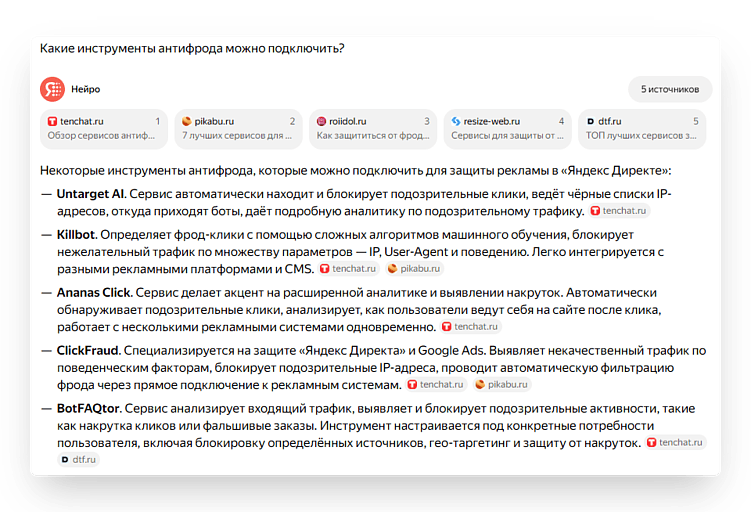This screenshot has height=512, width=751.
Task: Follow pikabu.ru citation after Killbot paragraph
Action: (414, 269)
